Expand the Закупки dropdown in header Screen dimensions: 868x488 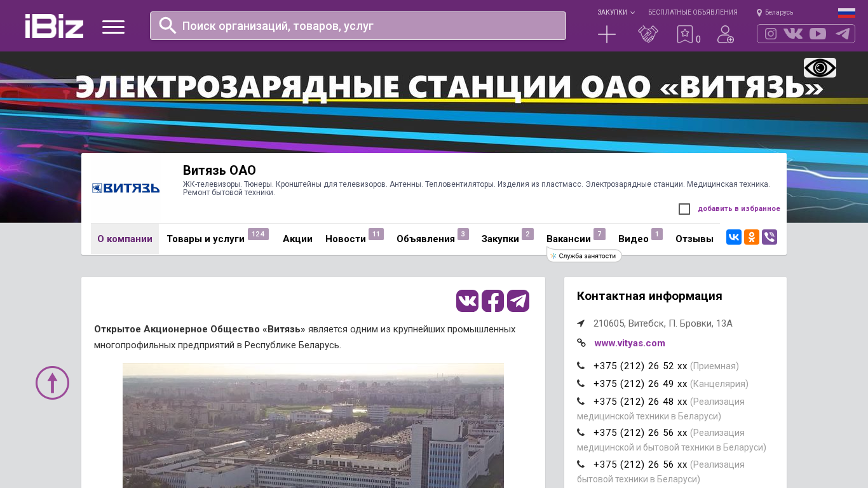[616, 12]
